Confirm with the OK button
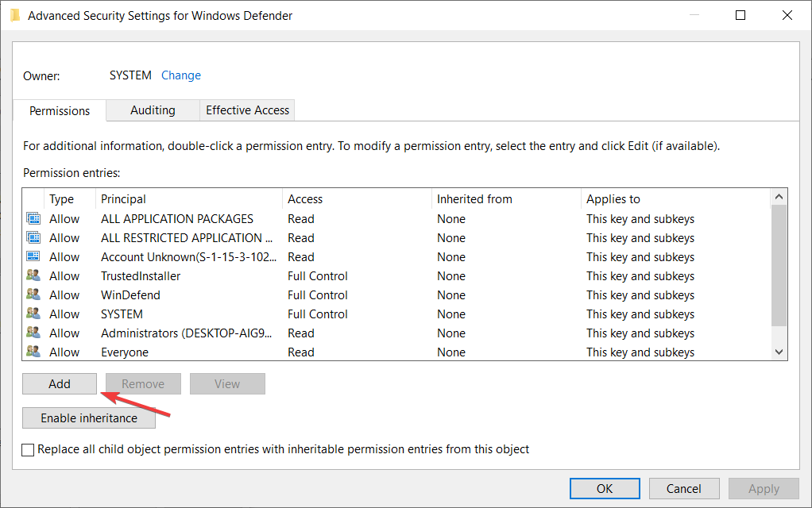The image size is (812, 508). 605,489
